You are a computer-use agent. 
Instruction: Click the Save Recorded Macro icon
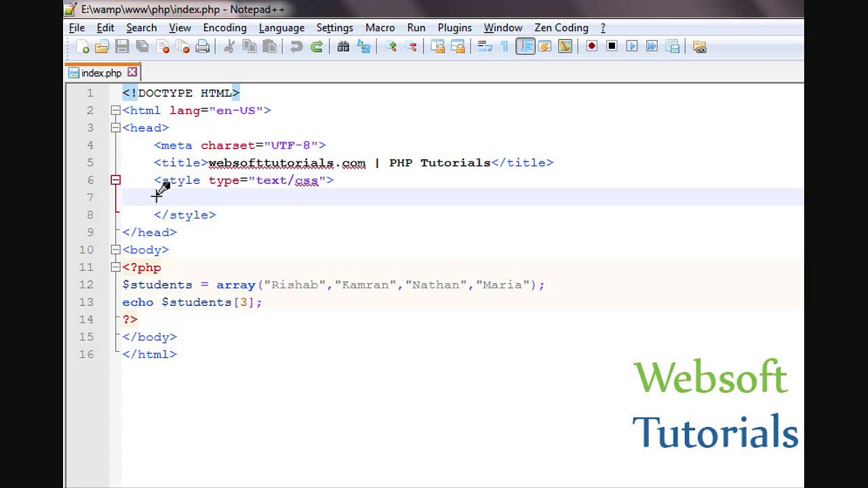click(x=673, y=47)
